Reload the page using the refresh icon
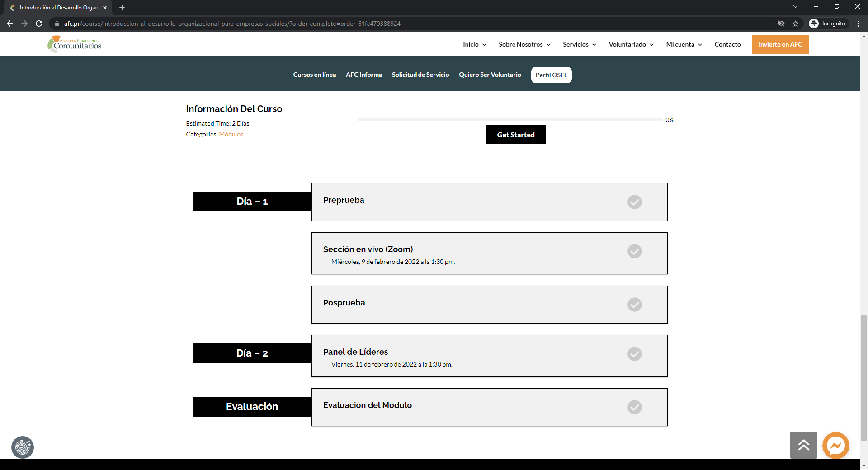The height and width of the screenshot is (470, 868). coord(39,23)
